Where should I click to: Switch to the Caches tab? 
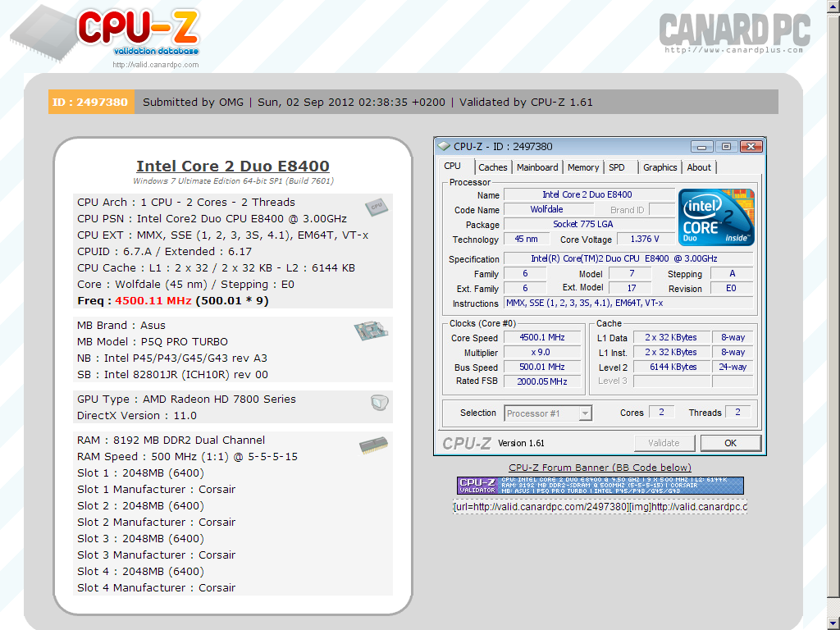point(492,167)
